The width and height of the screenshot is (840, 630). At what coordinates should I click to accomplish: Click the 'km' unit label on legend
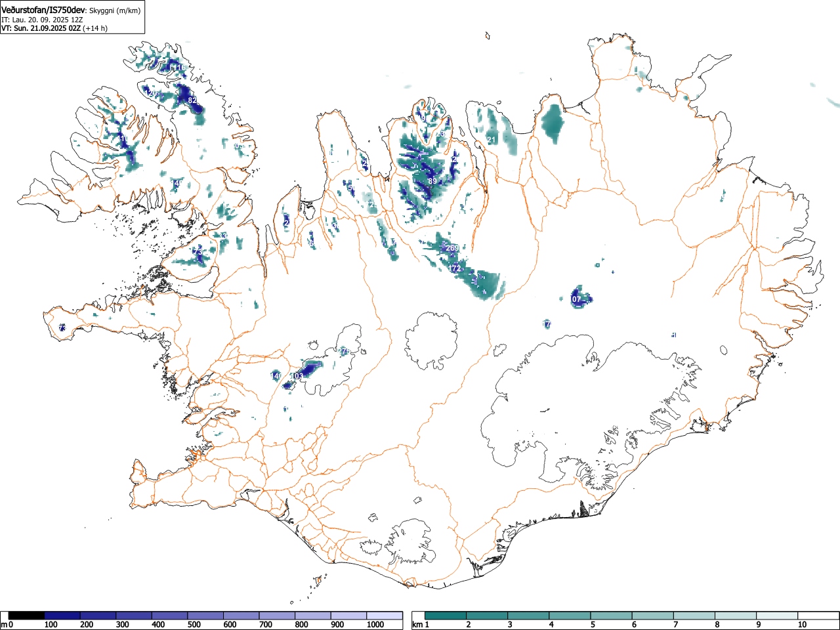click(x=417, y=625)
